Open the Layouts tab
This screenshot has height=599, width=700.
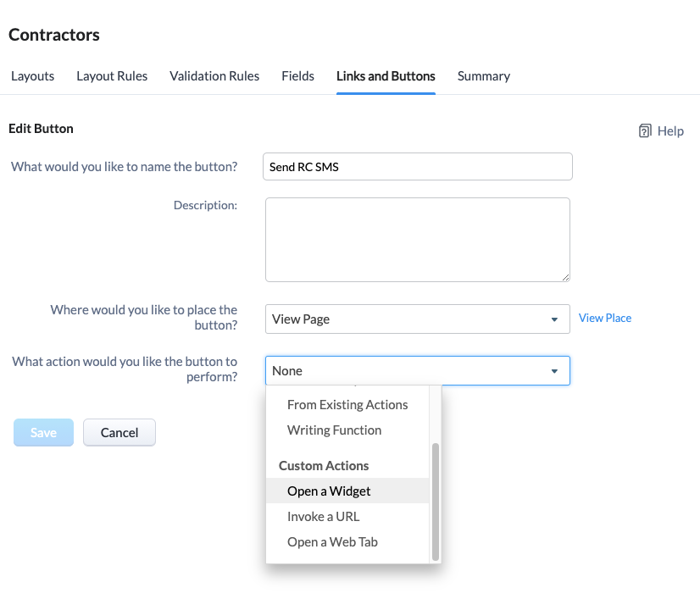(32, 76)
